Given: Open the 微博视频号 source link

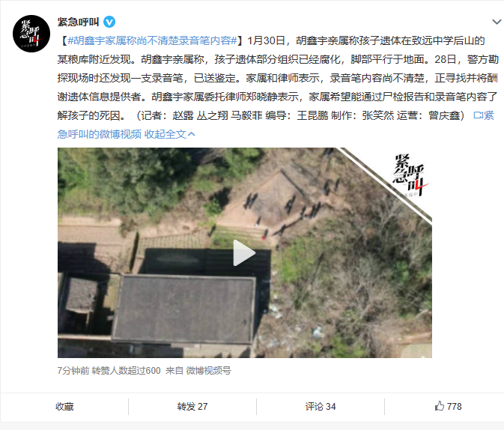Looking at the screenshot, I should pos(208,371).
